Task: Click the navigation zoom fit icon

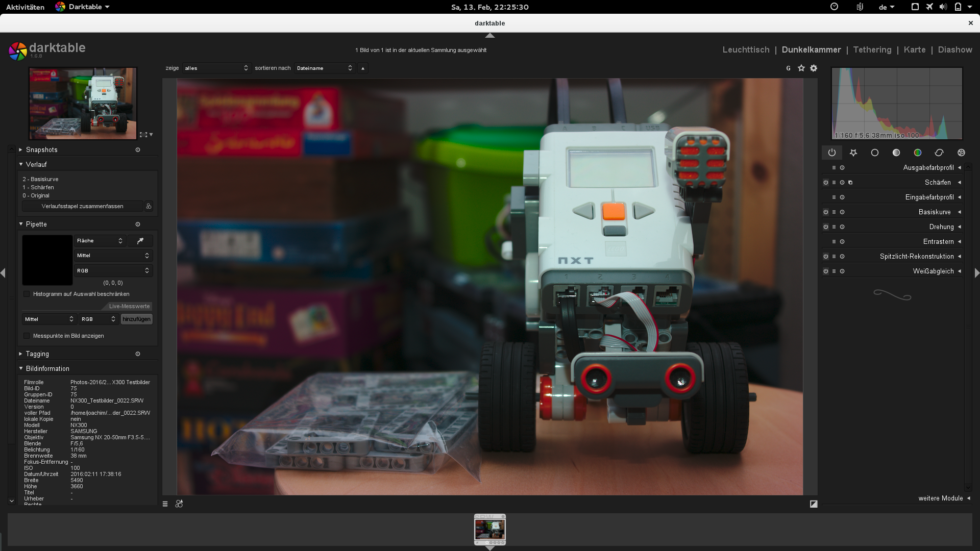Action: pyautogui.click(x=143, y=135)
